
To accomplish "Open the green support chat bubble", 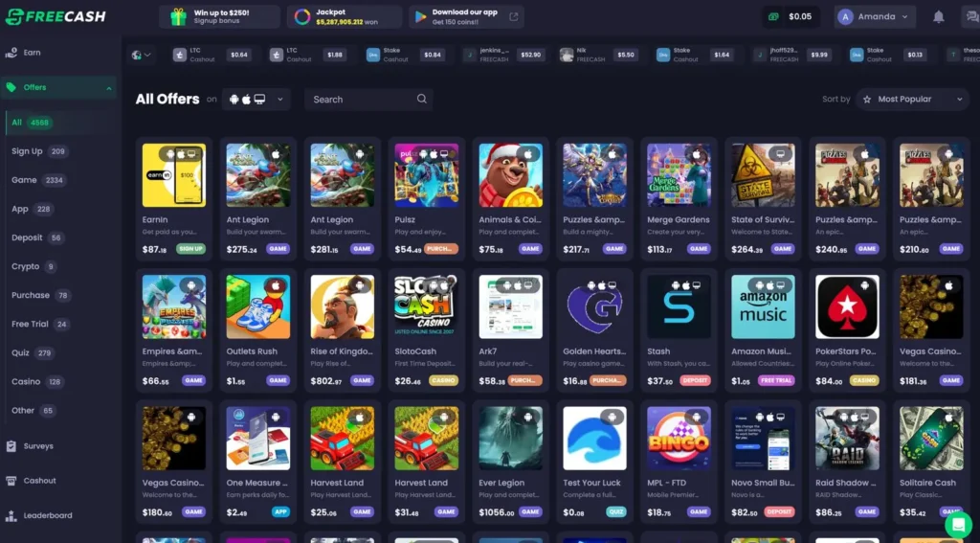I will pos(958,524).
